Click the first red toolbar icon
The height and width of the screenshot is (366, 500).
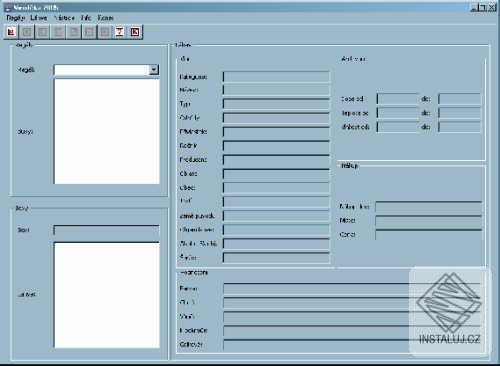click(x=11, y=32)
